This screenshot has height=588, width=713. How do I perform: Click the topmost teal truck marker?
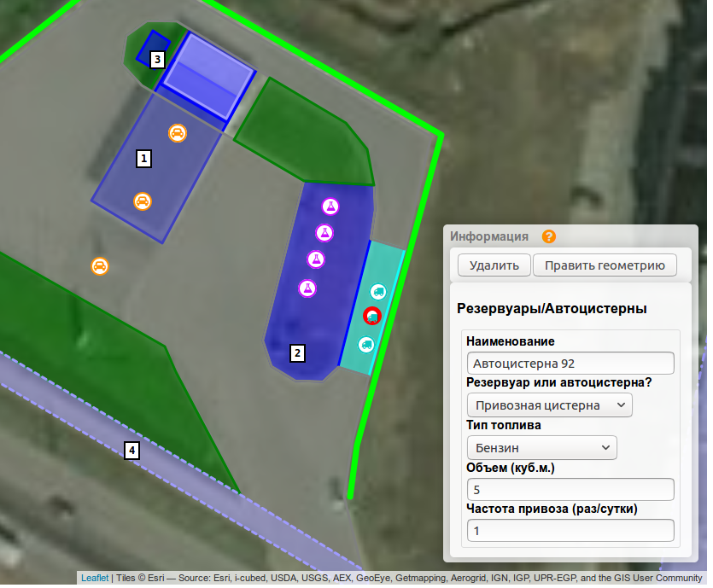click(x=378, y=292)
